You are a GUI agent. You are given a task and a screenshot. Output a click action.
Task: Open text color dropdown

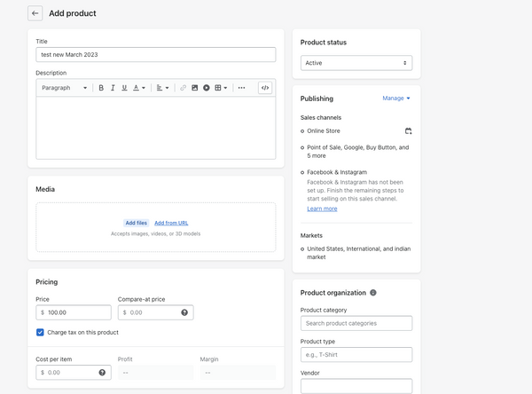point(139,88)
